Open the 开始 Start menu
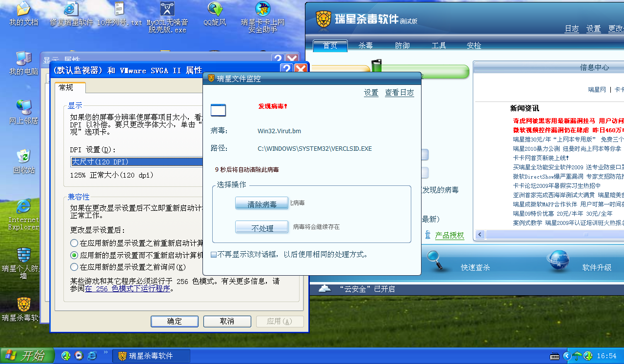Screen dimensions: 624x364 coord(26,356)
